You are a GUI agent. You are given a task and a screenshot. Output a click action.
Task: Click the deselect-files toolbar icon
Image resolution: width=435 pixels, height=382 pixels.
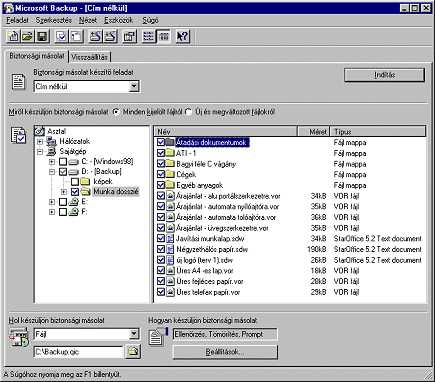76,36
